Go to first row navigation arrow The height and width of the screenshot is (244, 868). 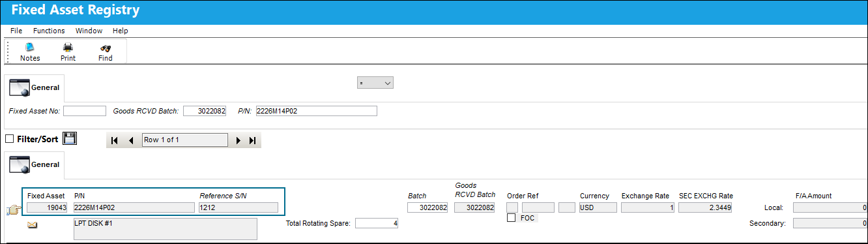115,140
